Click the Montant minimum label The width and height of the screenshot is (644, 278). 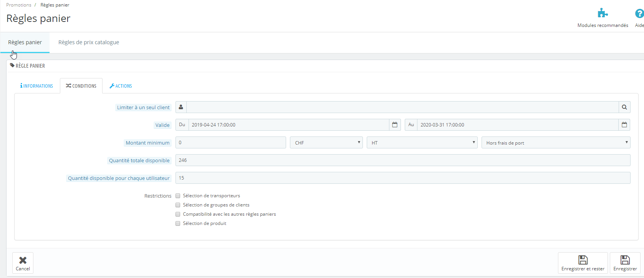(x=147, y=143)
